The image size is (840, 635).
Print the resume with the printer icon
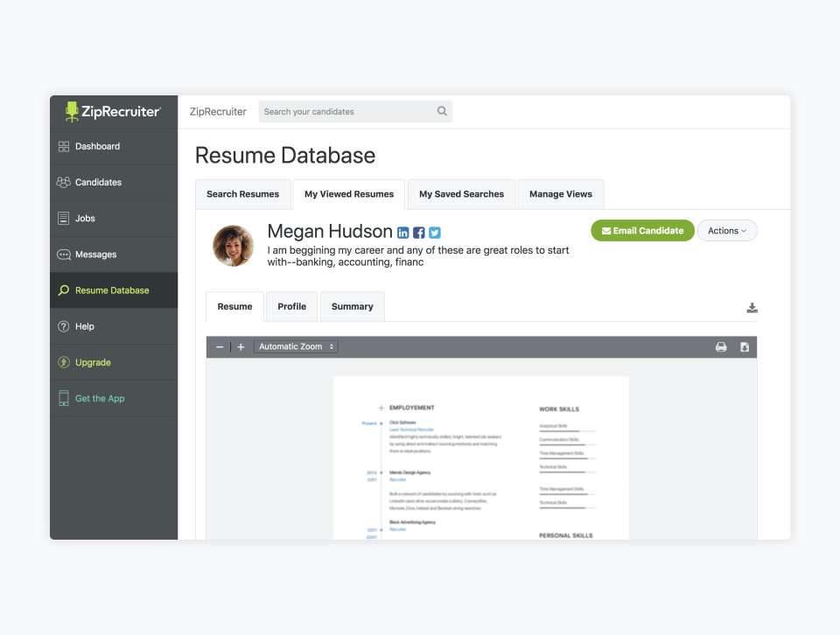click(721, 347)
